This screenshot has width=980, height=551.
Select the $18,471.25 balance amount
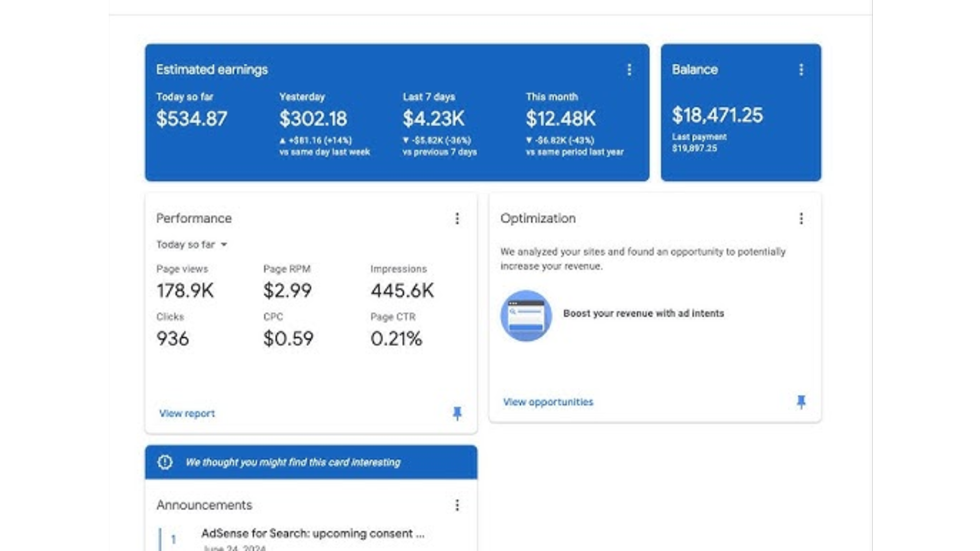[717, 115]
